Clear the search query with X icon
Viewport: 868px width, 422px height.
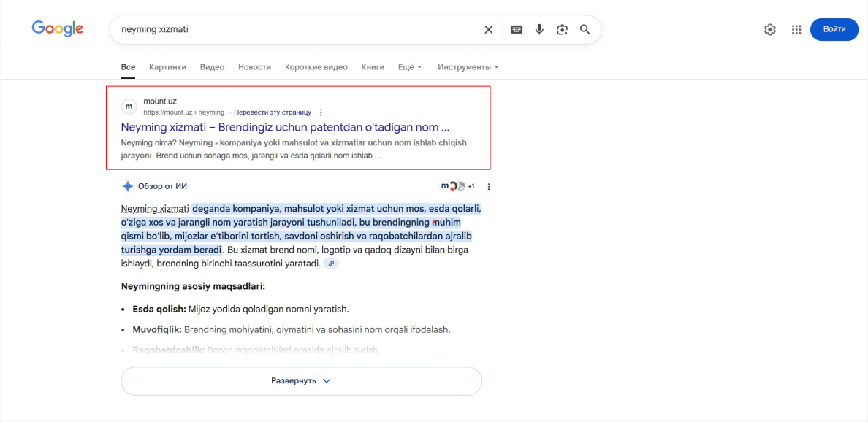pos(488,30)
